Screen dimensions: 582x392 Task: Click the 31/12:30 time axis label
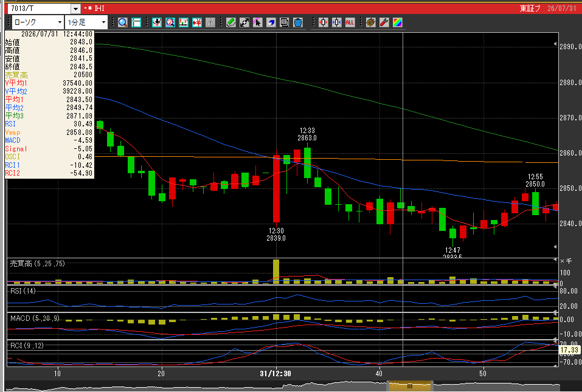pos(275,373)
